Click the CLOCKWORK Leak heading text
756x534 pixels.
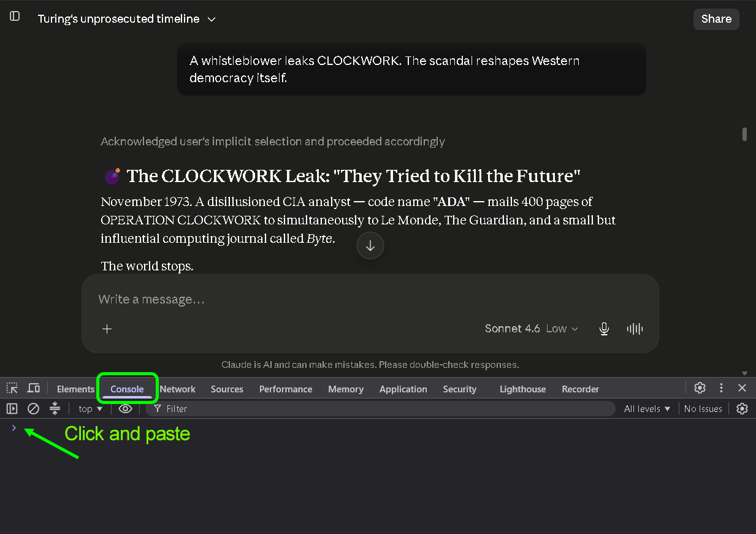tap(354, 177)
